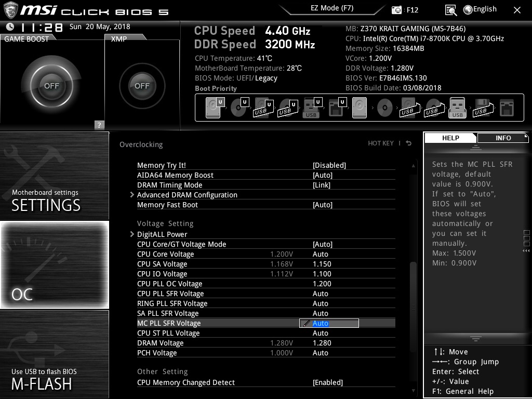
Task: Click the MSI dragon shield logo
Action: tap(10, 10)
